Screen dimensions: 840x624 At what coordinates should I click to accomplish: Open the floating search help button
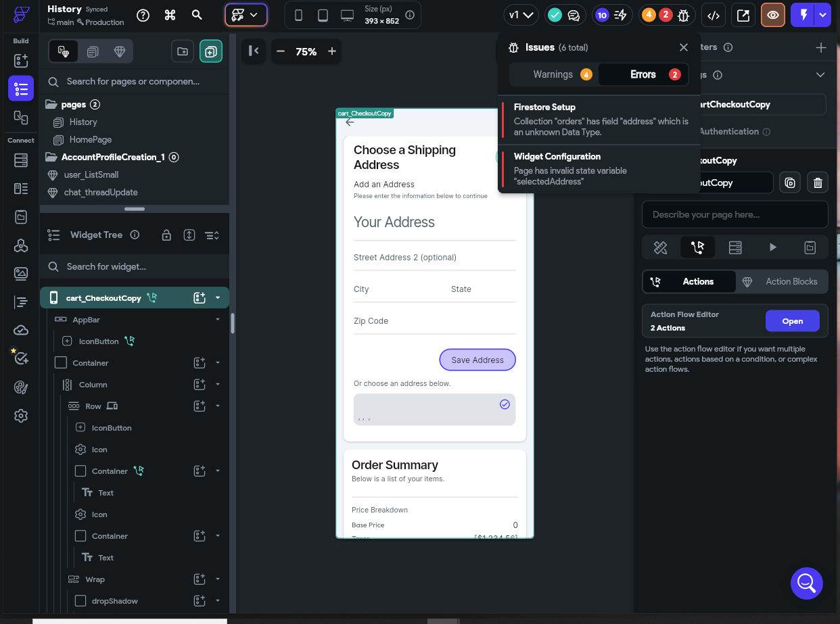pyautogui.click(x=807, y=583)
